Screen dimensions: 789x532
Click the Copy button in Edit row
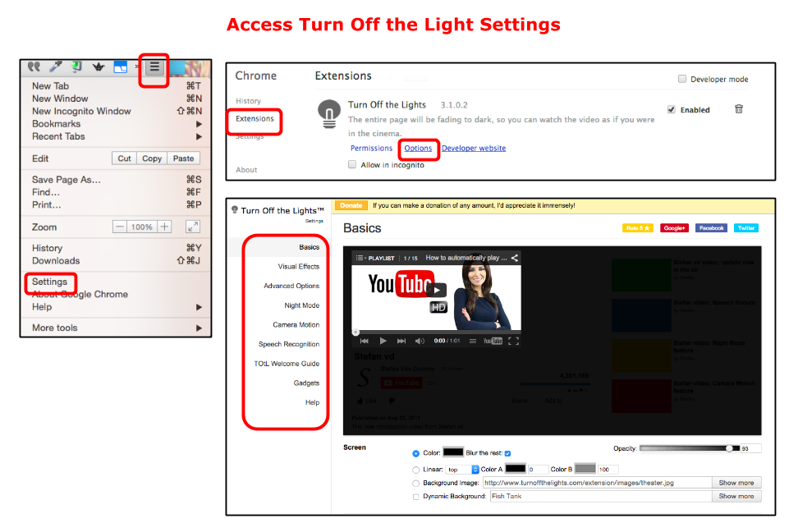(x=151, y=158)
